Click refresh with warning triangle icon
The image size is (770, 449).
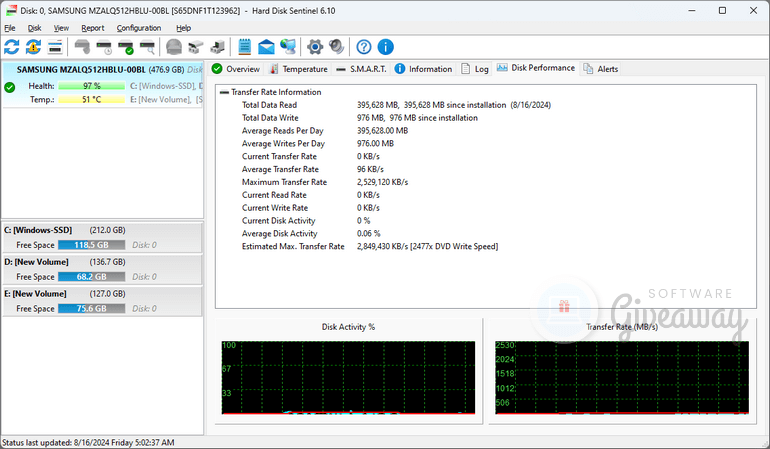(x=33, y=47)
